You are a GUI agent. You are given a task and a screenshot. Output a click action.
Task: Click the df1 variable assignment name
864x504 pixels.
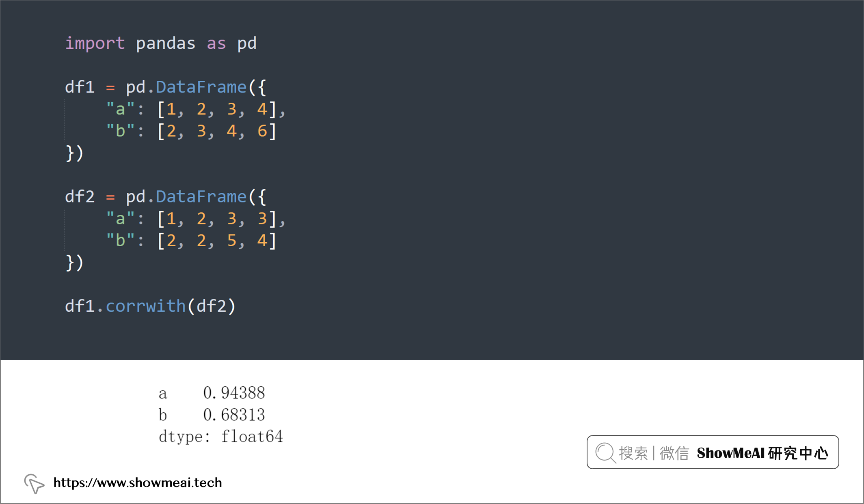coord(80,87)
